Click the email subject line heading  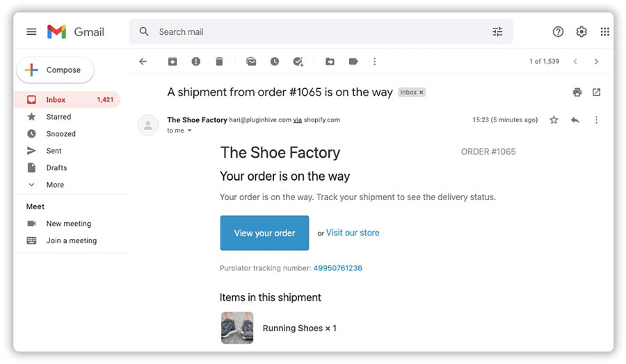(280, 92)
